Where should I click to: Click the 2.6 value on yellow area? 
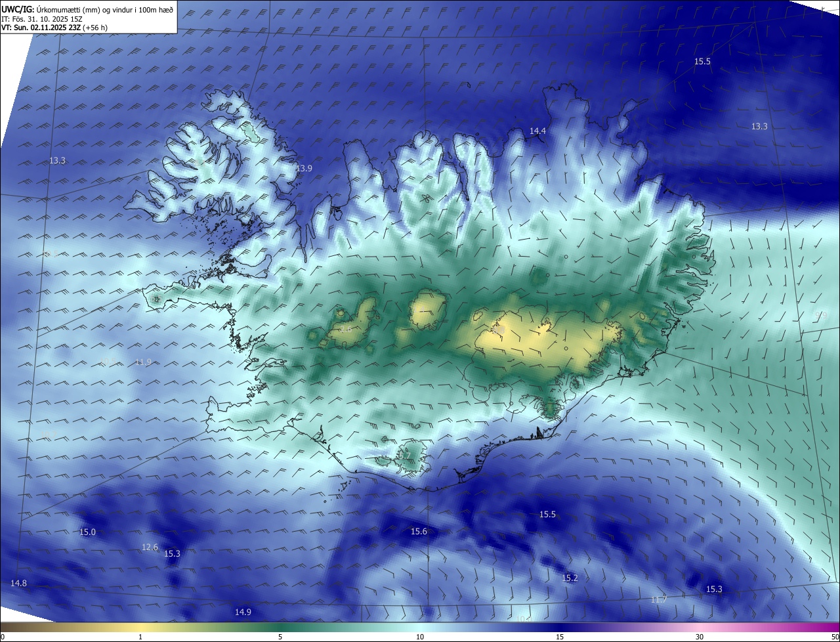click(x=346, y=329)
